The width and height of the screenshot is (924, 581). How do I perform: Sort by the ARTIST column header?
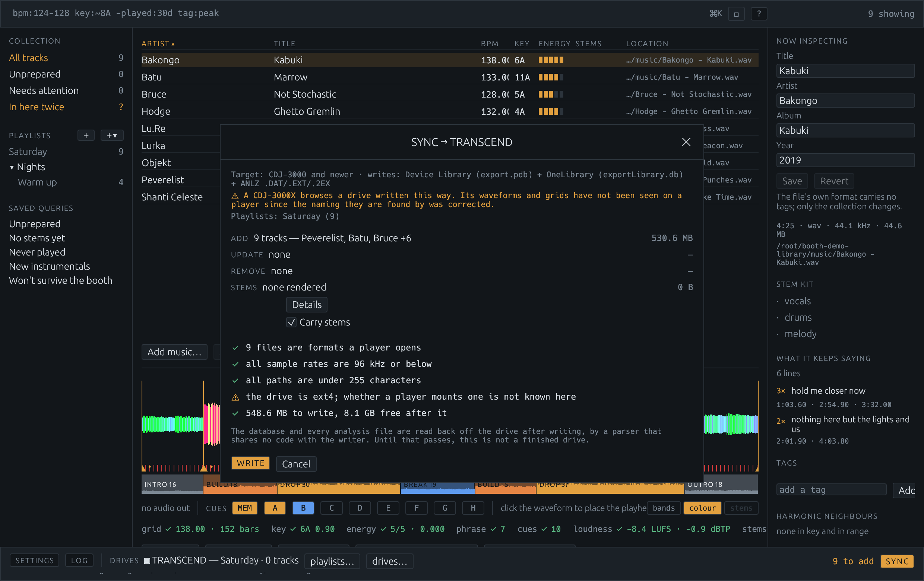158,44
